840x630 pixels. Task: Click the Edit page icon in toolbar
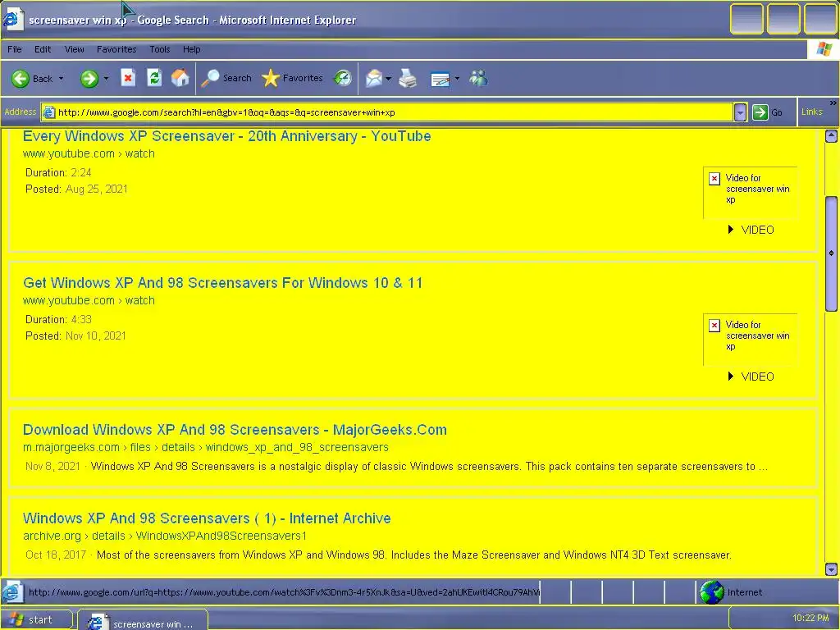tap(441, 80)
